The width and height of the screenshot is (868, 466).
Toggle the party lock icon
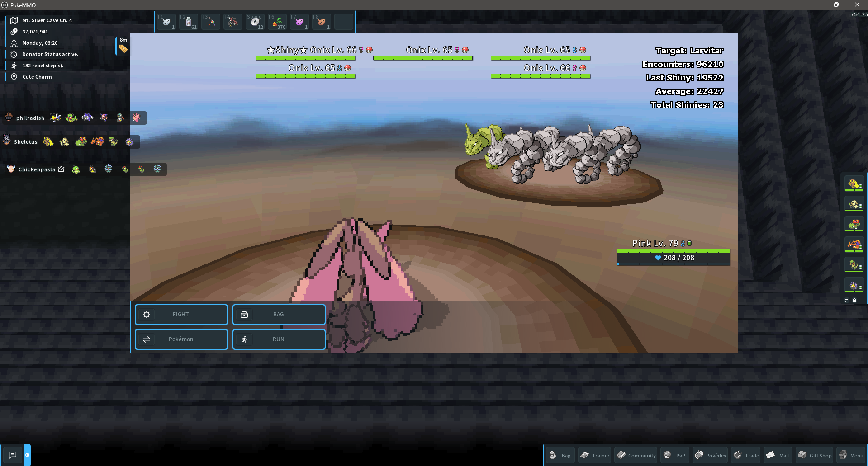(854, 300)
